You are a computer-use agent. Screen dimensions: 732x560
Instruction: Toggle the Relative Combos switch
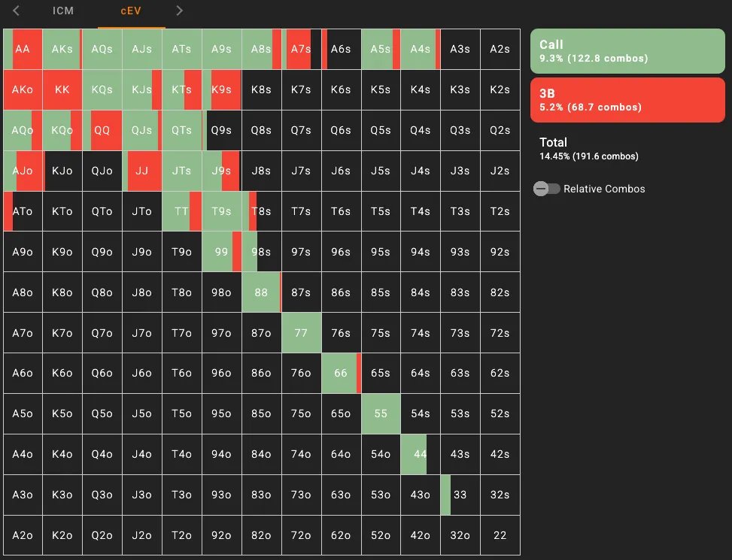[x=547, y=189]
